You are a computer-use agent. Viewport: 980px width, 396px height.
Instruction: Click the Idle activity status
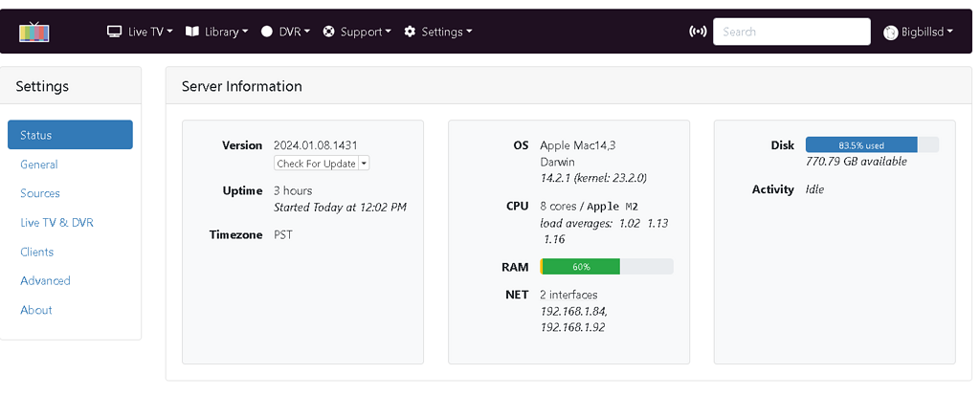pos(815,189)
